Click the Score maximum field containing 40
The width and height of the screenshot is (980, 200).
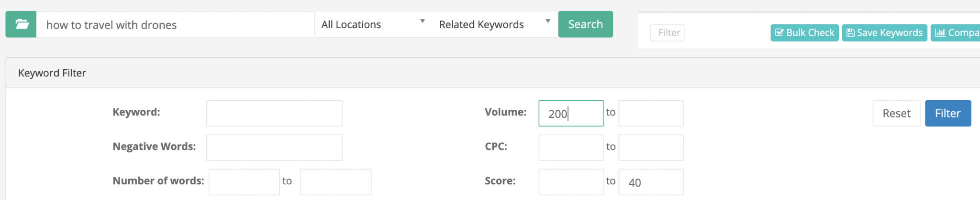click(x=651, y=182)
